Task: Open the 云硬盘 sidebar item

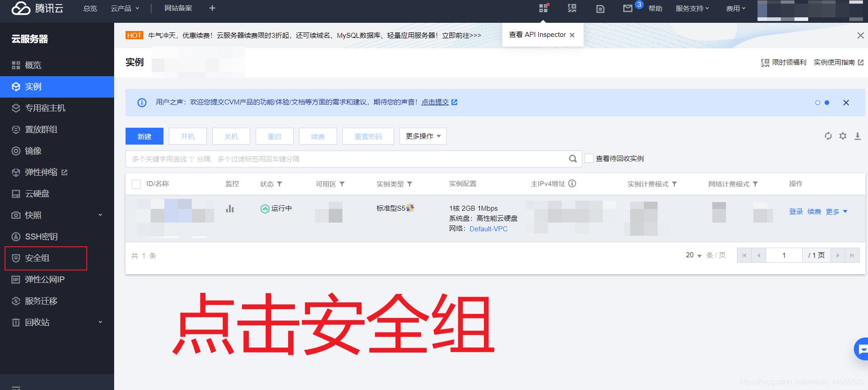Action: point(37,194)
